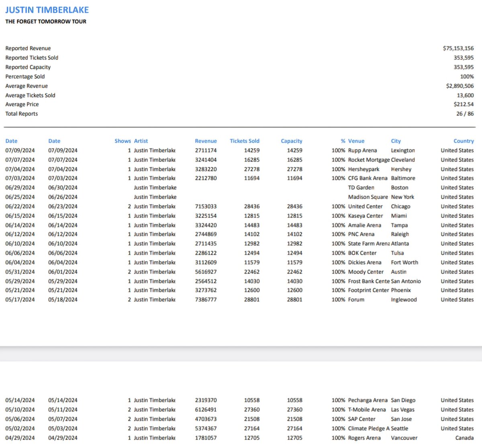
Task: Click the BOK Center venue cell
Action: click(x=362, y=253)
